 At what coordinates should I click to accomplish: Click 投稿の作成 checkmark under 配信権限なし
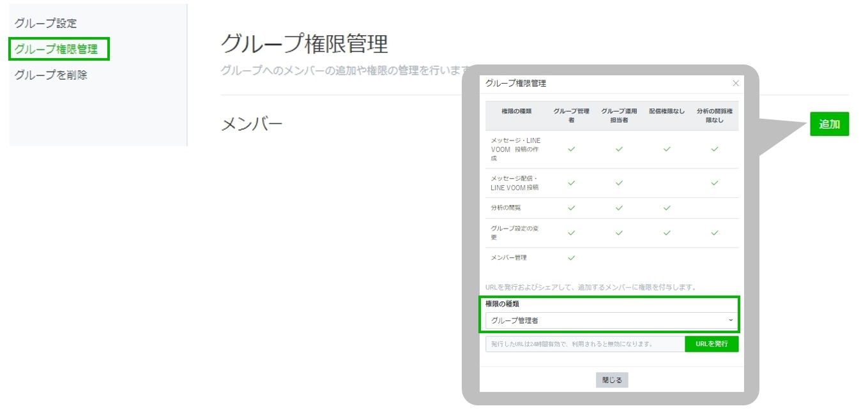click(667, 149)
